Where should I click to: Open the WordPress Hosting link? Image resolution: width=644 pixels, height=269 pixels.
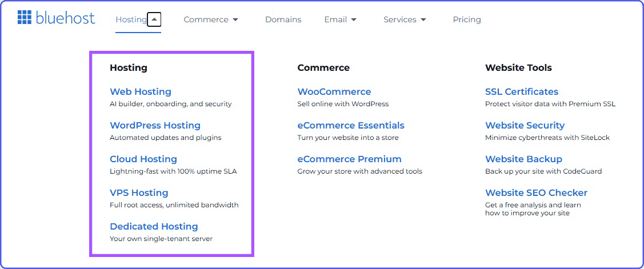(x=155, y=125)
